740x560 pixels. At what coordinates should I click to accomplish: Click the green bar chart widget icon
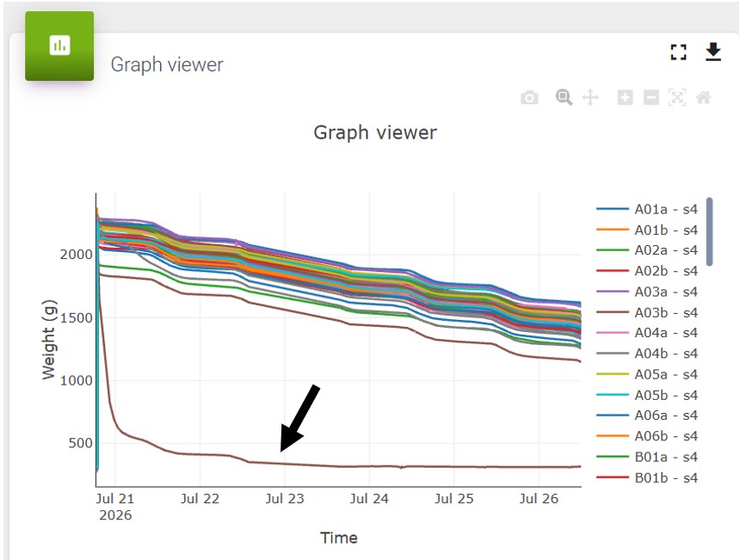(59, 46)
